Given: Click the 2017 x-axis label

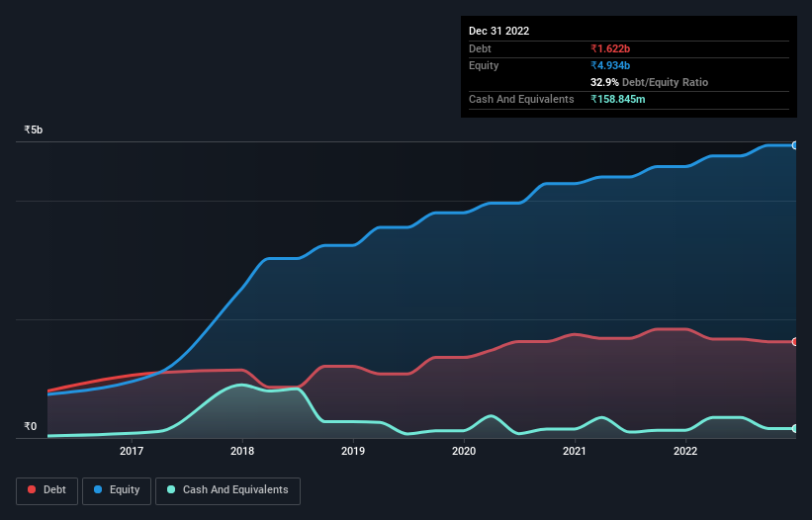Looking at the screenshot, I should pos(132,451).
